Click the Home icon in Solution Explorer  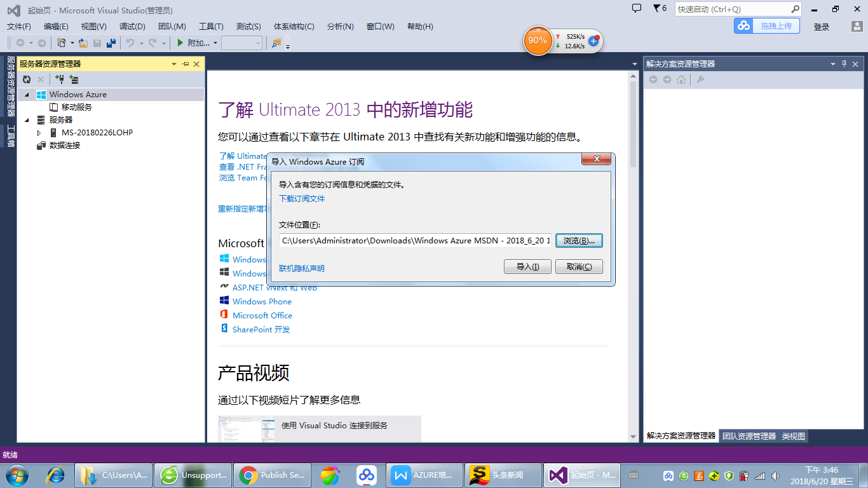pyautogui.click(x=681, y=79)
